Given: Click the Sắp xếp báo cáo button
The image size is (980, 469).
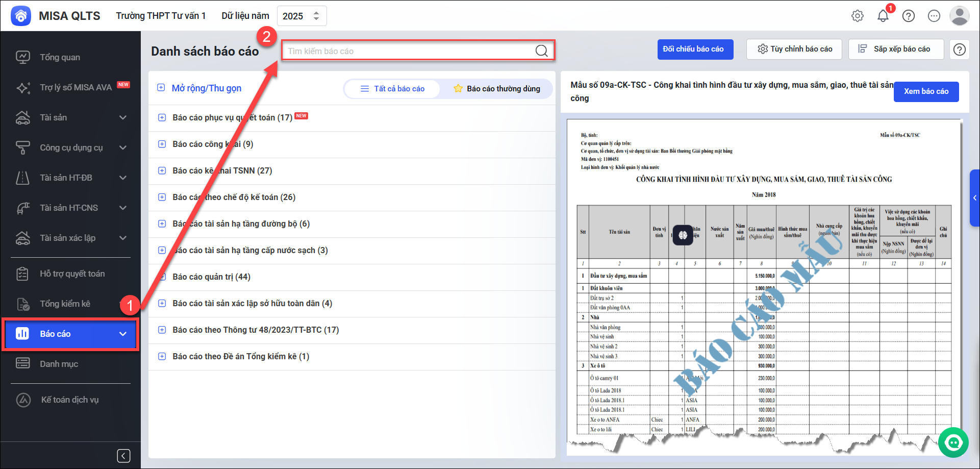Looking at the screenshot, I should [x=896, y=50].
